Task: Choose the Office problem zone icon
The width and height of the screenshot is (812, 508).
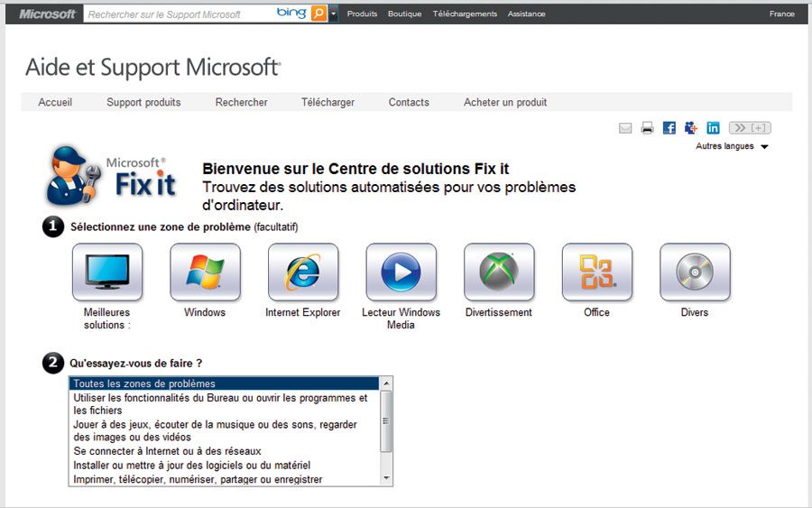Action: 596,272
